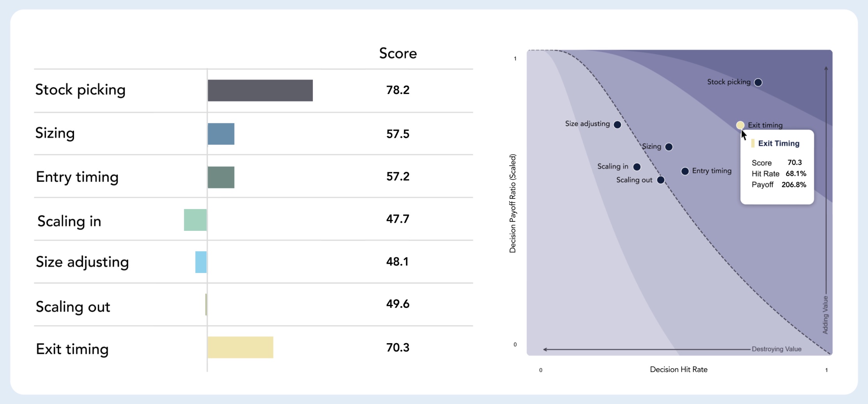Select the blue Sizing score bar
This screenshot has height=404, width=868.
[x=221, y=134]
